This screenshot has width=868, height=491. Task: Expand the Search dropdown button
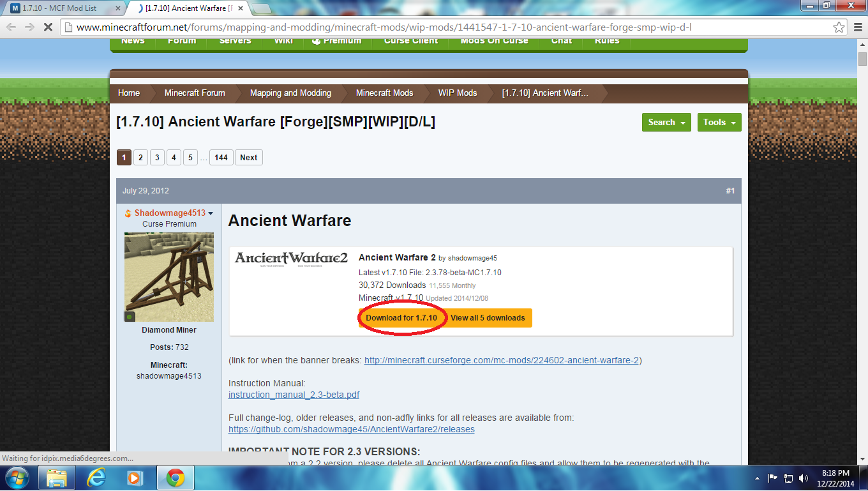666,122
